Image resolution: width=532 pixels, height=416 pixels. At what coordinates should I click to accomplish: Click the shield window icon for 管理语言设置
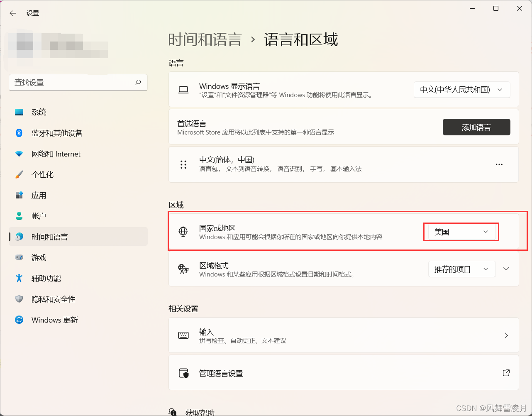click(183, 373)
